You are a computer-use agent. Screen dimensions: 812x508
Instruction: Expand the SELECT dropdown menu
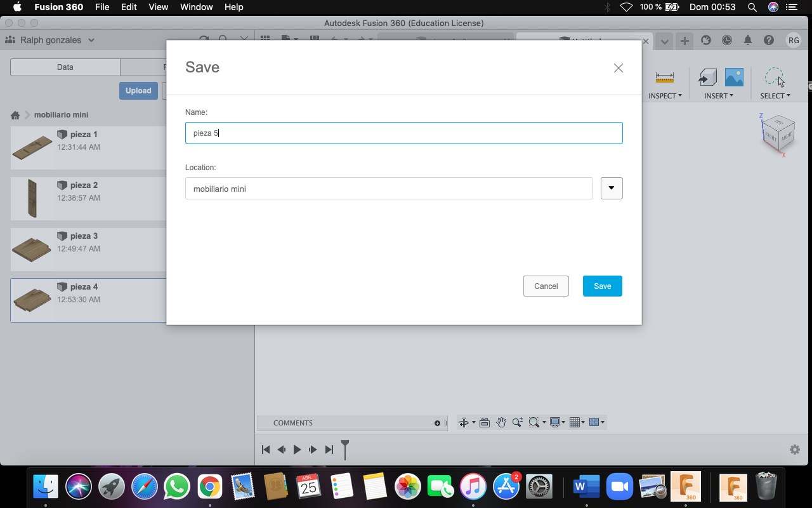click(775, 96)
